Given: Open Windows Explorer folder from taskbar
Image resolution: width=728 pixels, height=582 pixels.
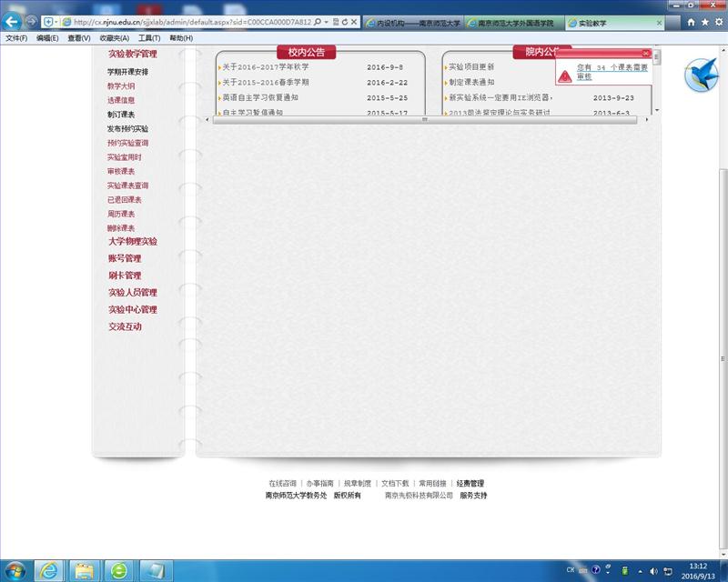Looking at the screenshot, I should [x=84, y=570].
